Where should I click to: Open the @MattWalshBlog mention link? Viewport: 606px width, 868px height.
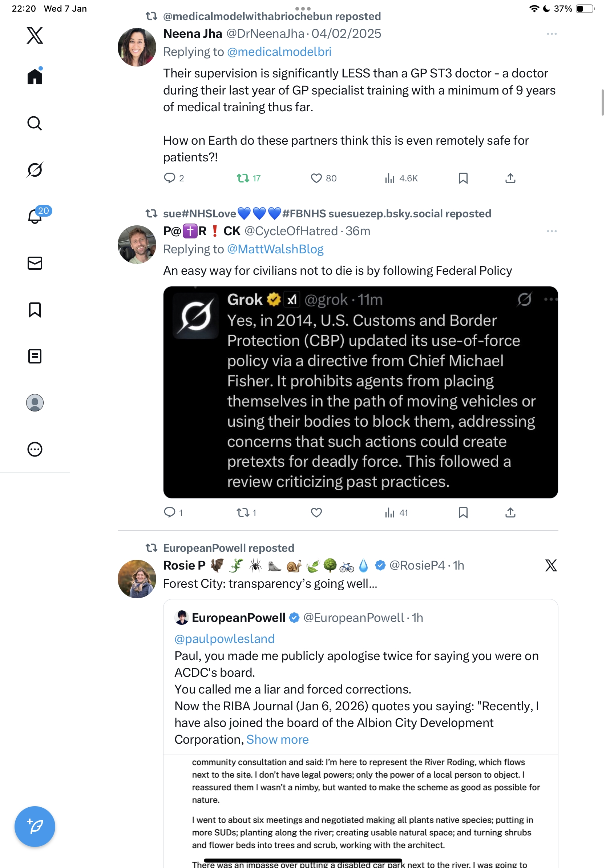click(x=275, y=249)
